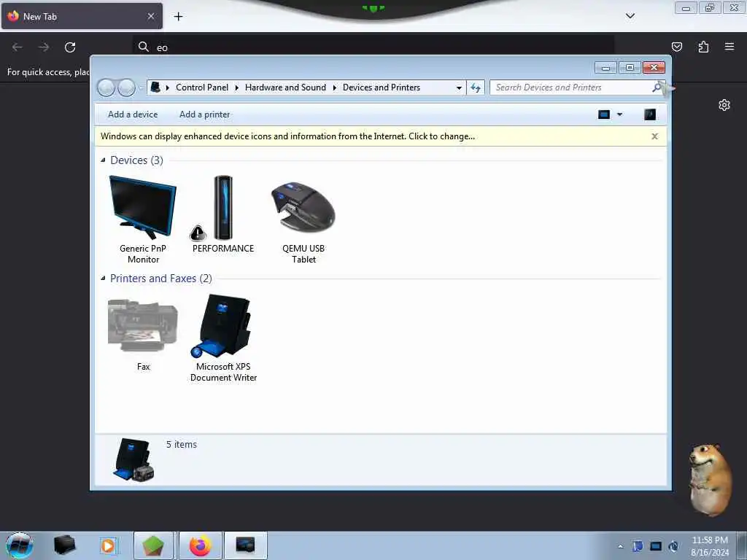
Task: Open Firefox extensions puzzle icon
Action: (x=703, y=47)
